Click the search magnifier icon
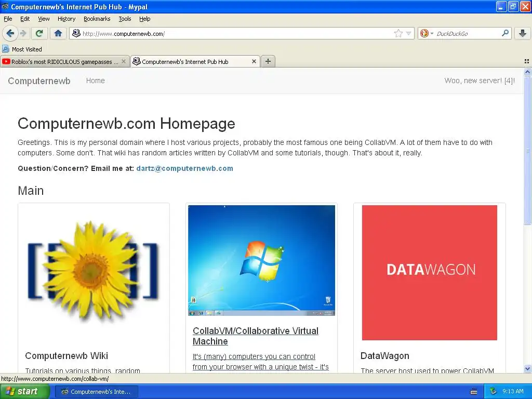Image resolution: width=532 pixels, height=399 pixels. pyautogui.click(x=505, y=33)
